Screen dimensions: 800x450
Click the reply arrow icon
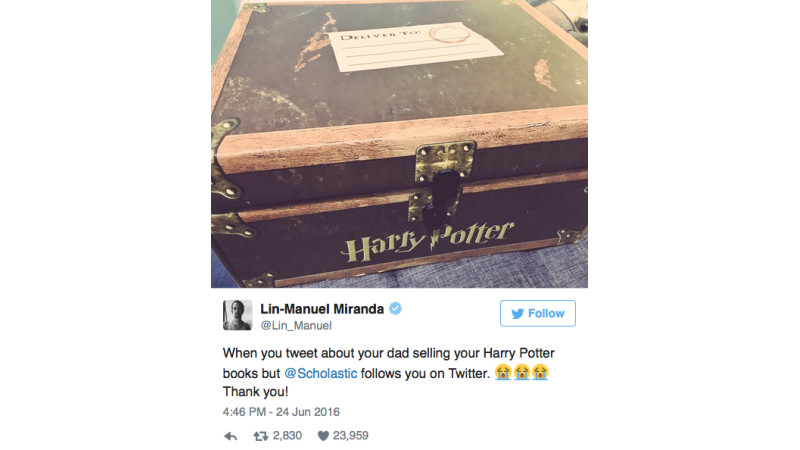point(231,436)
